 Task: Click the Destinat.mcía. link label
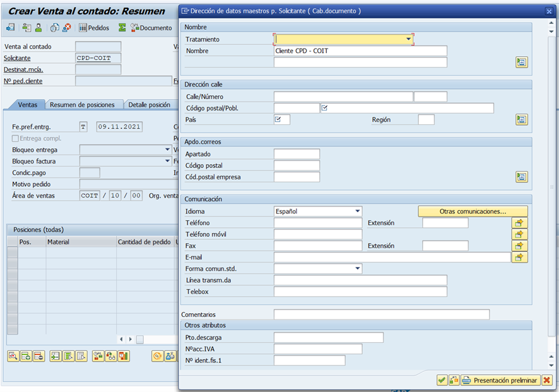23,69
